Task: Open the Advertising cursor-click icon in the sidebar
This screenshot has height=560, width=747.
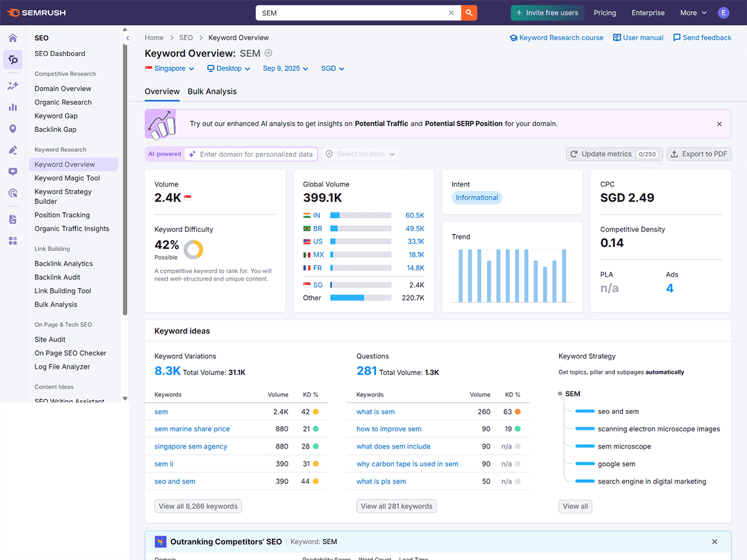Action: [12, 194]
